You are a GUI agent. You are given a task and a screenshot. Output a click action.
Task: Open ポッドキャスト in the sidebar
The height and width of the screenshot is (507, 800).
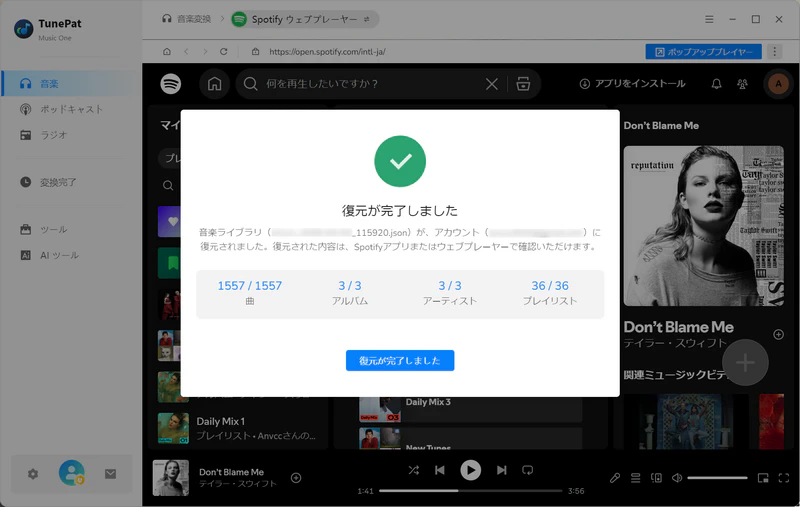point(70,109)
